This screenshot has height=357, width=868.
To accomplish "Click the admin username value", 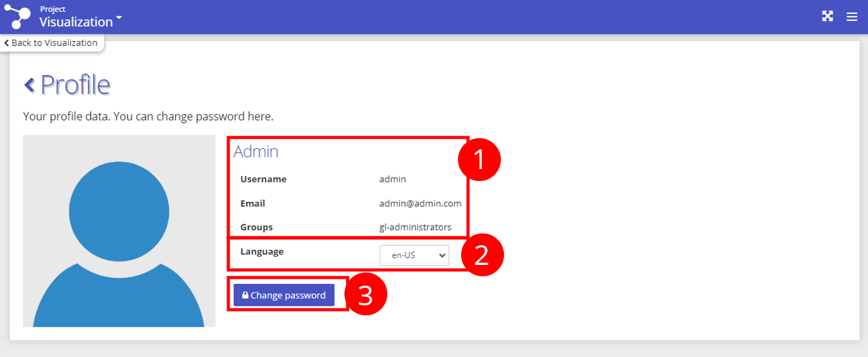I will [392, 179].
